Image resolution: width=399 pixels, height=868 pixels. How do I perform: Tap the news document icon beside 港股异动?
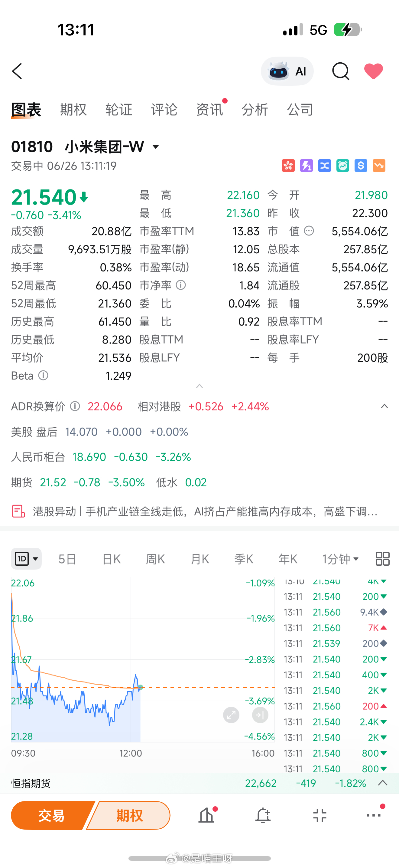pos(18,511)
